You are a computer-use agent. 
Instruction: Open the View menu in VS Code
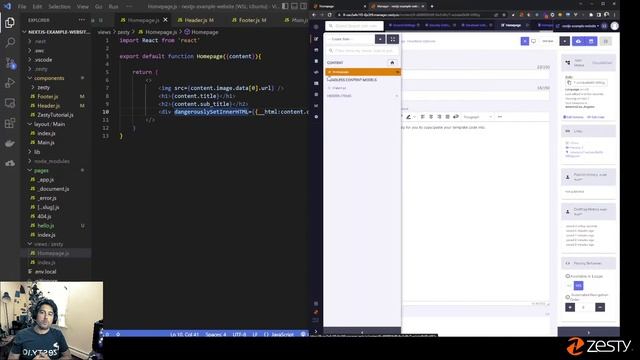pos(82,7)
